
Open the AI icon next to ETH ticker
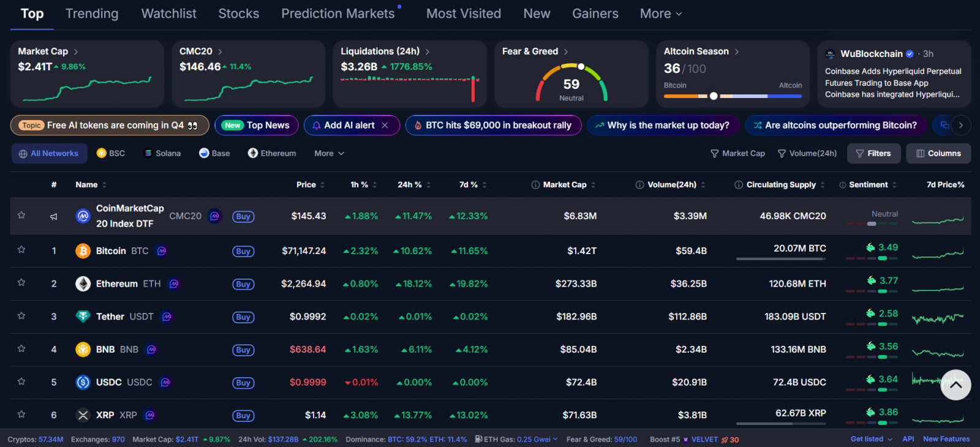pos(174,284)
